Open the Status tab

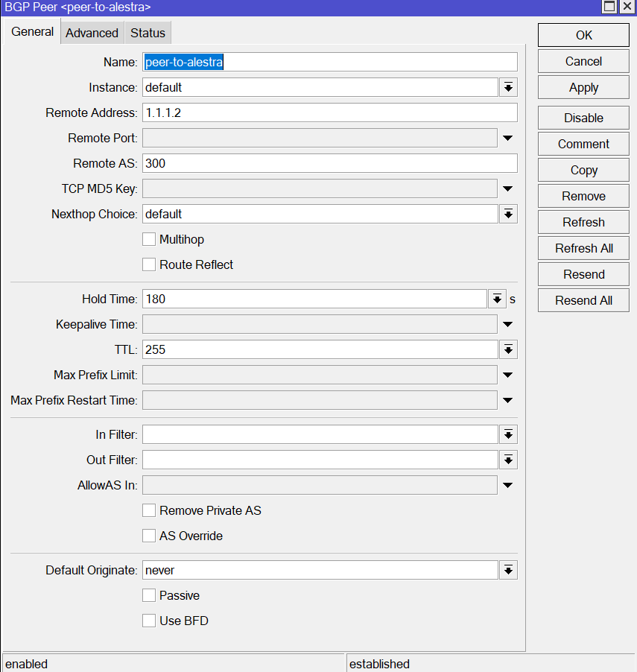(148, 33)
